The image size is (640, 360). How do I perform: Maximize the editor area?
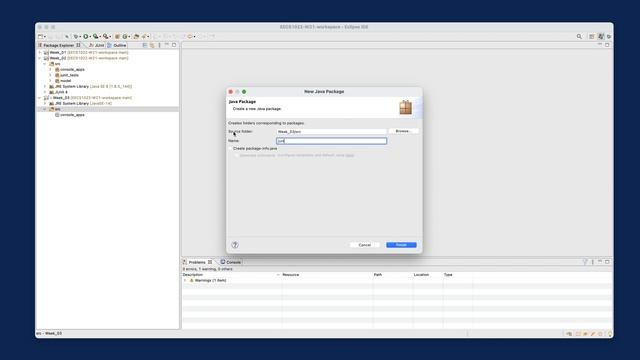(x=607, y=45)
